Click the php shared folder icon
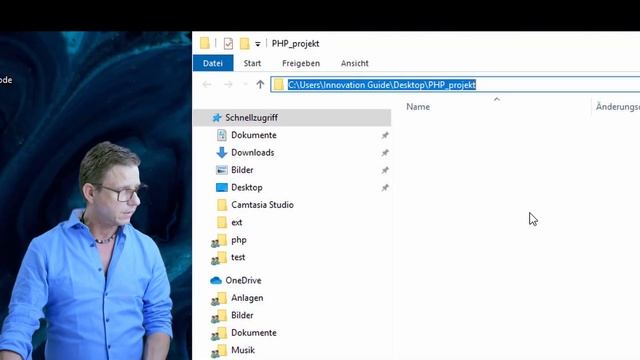Viewport: 640px width, 360px height. [x=219, y=241]
